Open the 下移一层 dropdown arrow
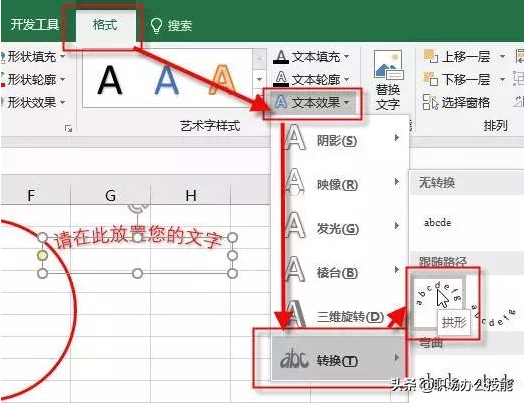The width and height of the screenshot is (524, 403). tap(502, 80)
